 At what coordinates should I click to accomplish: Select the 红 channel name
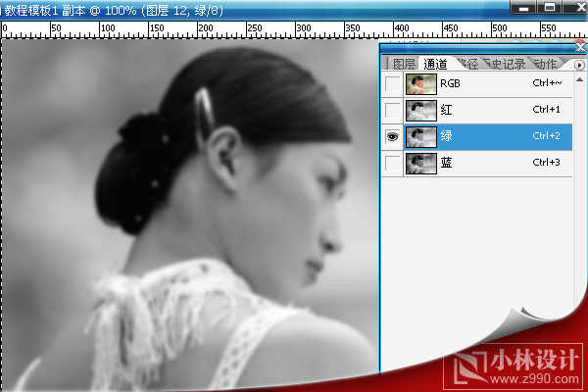tap(446, 110)
